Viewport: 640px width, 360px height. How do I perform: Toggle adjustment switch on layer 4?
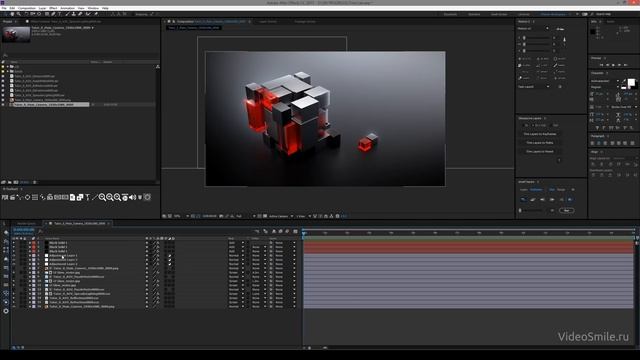(170, 256)
